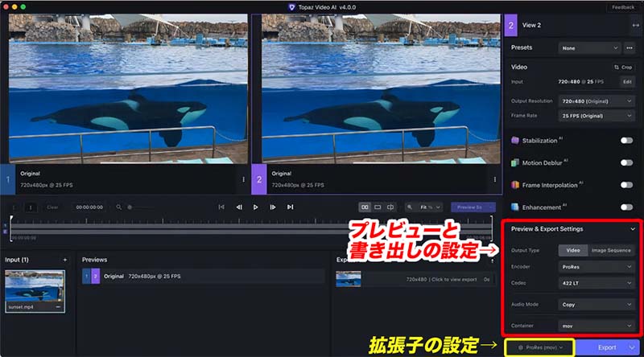644x357 pixels.
Task: Click the Enhancement feature icon
Action: pos(515,207)
